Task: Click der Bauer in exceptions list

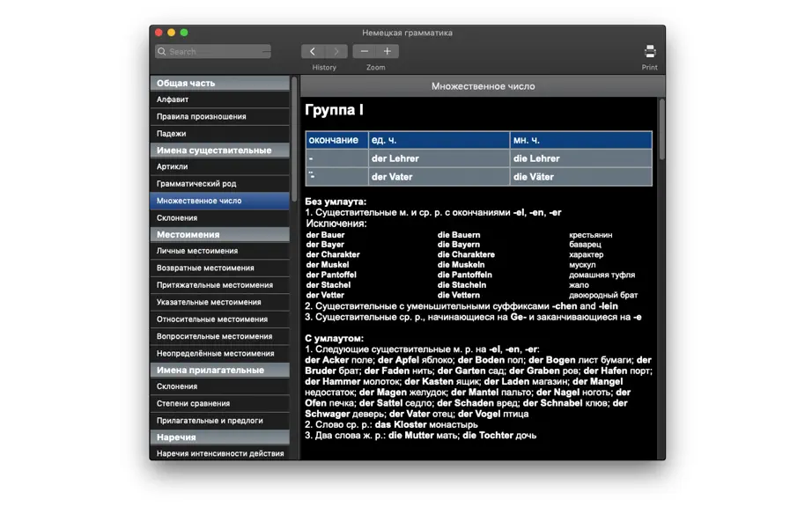Action: (325, 235)
